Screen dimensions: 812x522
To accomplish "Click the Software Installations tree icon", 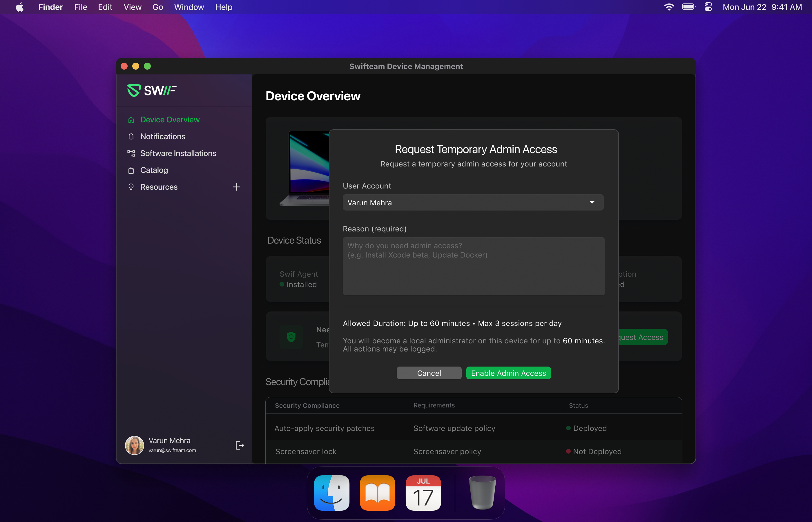I will pyautogui.click(x=131, y=153).
